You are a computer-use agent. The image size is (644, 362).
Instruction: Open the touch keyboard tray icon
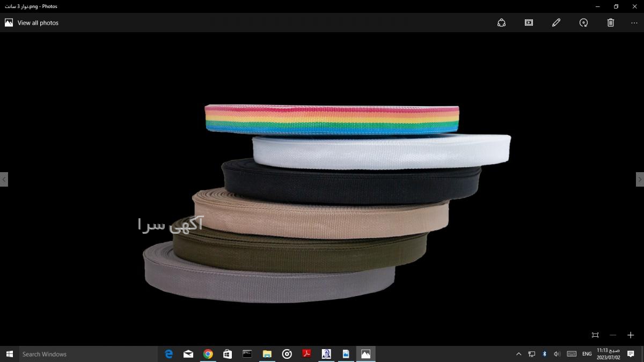572,354
